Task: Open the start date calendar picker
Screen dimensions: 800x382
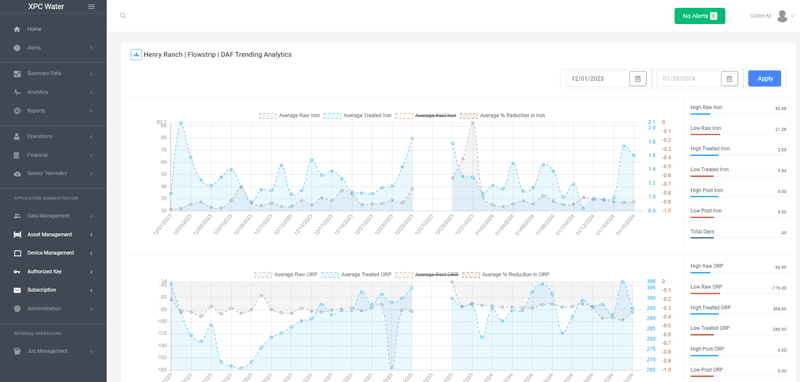Action: click(x=638, y=79)
